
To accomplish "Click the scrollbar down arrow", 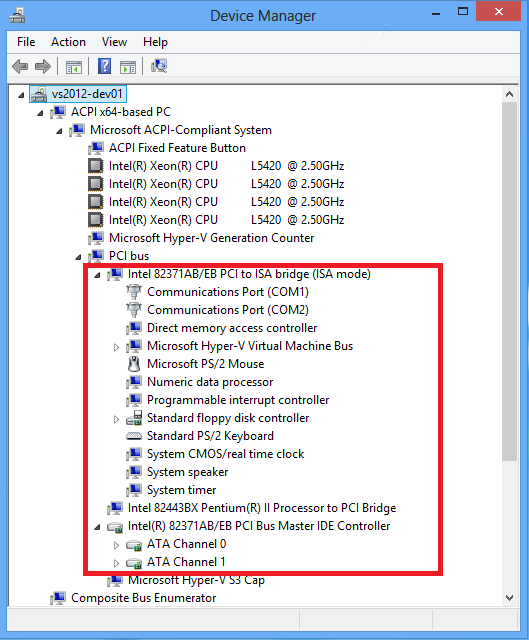I will pyautogui.click(x=509, y=598).
